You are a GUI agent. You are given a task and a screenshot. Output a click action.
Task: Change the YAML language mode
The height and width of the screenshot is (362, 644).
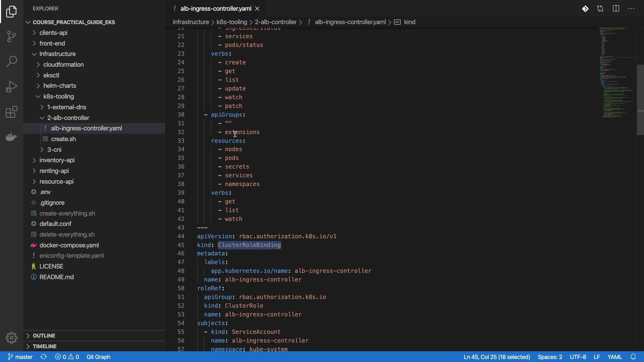pos(614,357)
